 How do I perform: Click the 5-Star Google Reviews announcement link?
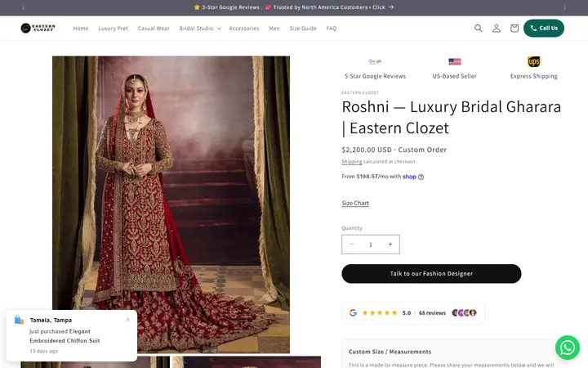[294, 7]
